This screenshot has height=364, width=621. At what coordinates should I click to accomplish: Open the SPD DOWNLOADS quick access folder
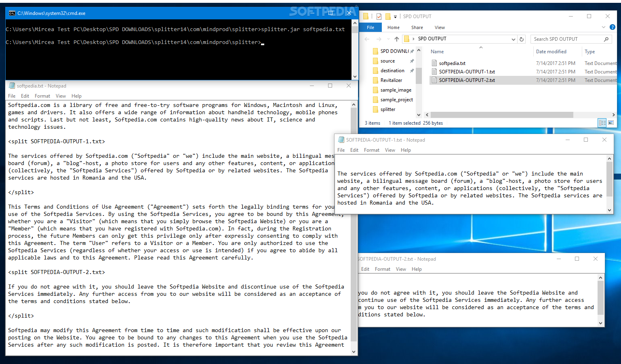pyautogui.click(x=394, y=51)
